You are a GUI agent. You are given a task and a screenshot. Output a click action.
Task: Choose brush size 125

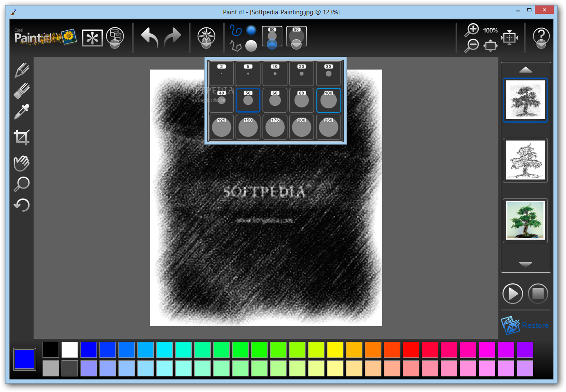click(221, 127)
